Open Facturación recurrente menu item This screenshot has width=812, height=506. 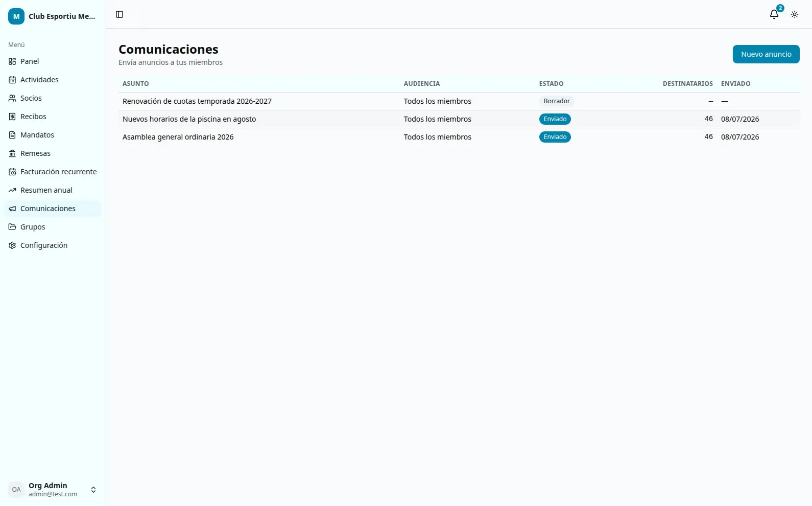click(53, 172)
